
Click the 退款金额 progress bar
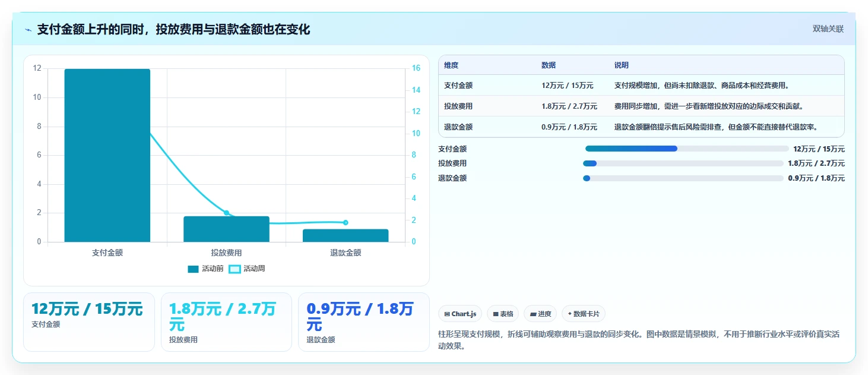point(683,178)
